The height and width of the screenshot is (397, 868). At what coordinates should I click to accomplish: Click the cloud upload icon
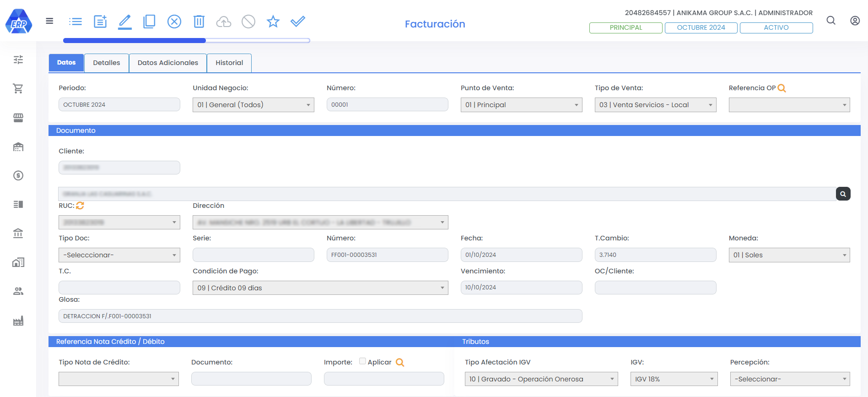coord(224,22)
